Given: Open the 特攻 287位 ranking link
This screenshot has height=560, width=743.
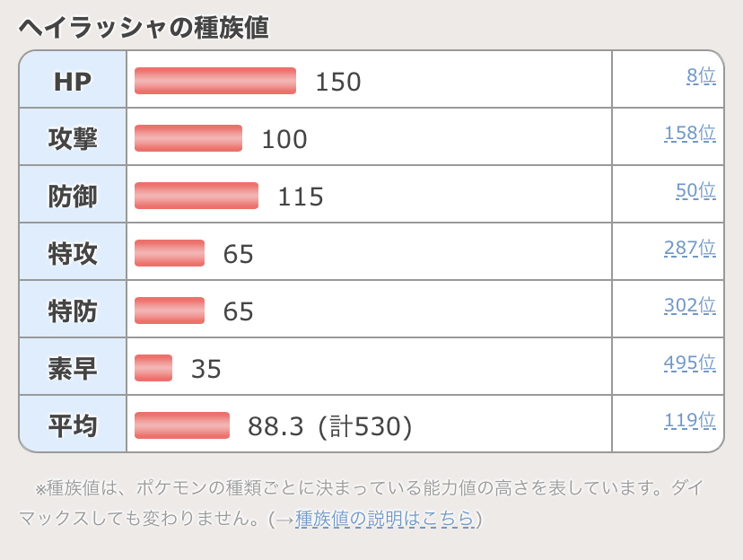Looking at the screenshot, I should (690, 248).
